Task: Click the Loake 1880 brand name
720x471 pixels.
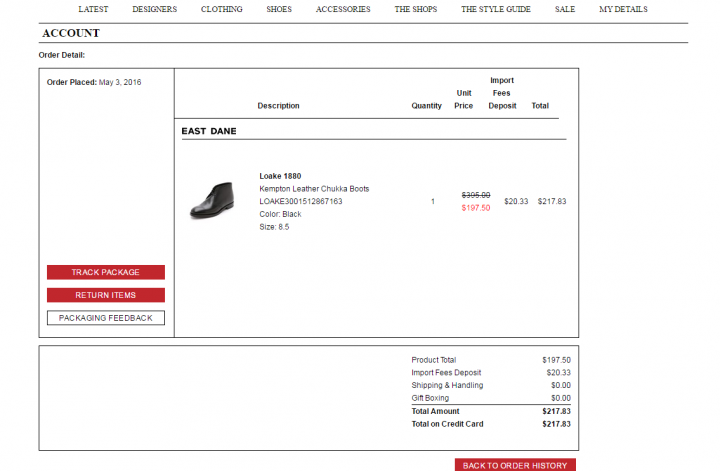Action: pos(280,176)
